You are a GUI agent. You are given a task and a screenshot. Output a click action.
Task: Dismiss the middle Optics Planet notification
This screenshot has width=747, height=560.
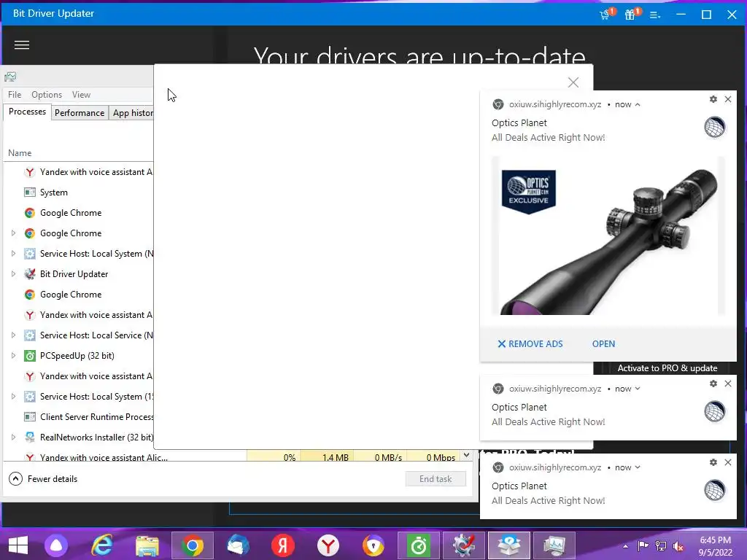coord(728,384)
